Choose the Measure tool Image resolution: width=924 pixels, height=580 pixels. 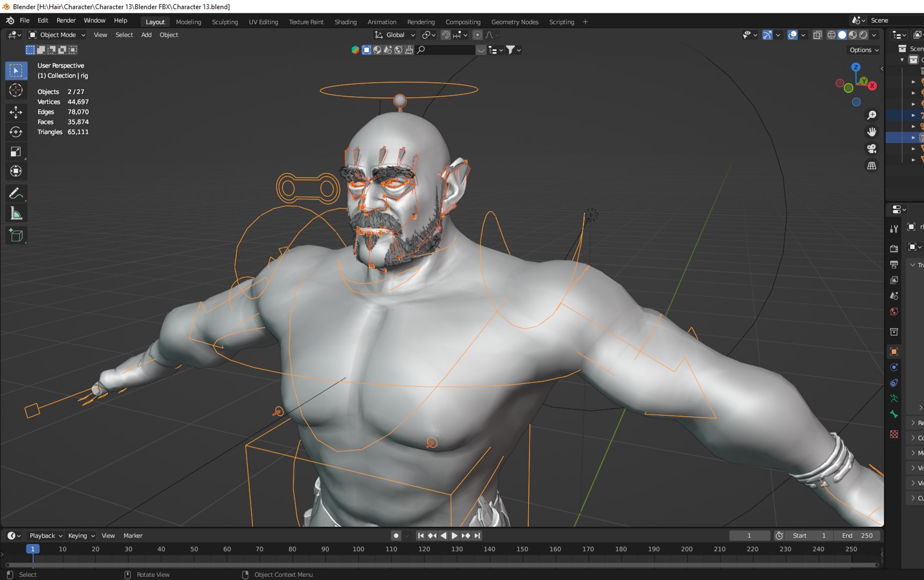click(16, 214)
